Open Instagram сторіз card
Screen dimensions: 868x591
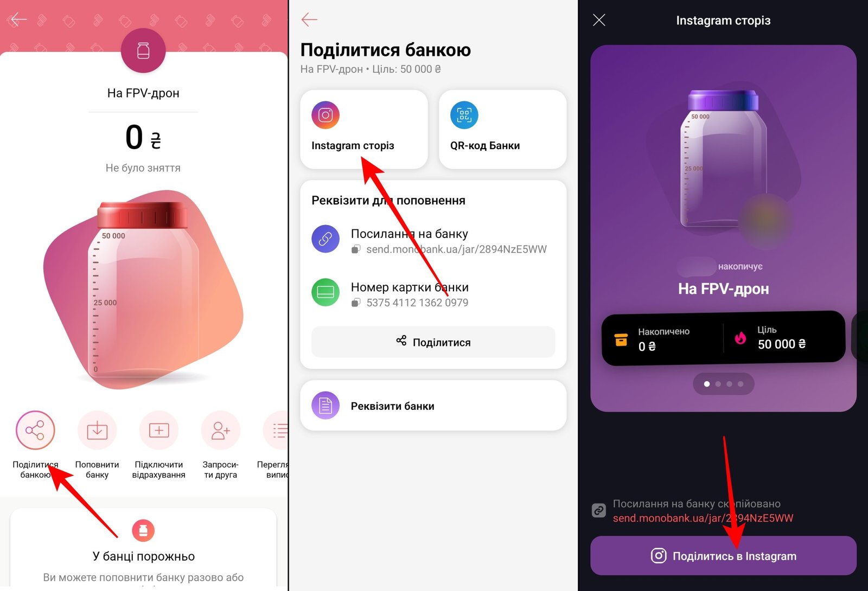point(364,129)
